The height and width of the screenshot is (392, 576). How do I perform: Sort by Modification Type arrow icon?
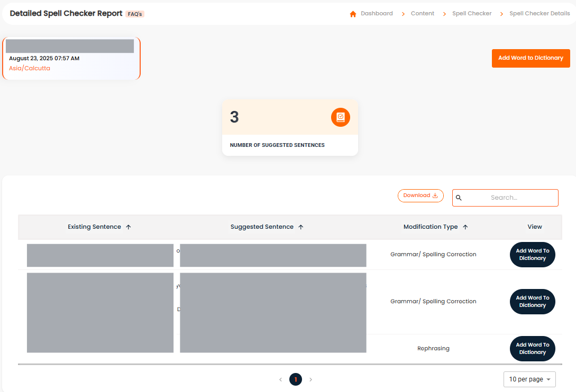pos(465,227)
